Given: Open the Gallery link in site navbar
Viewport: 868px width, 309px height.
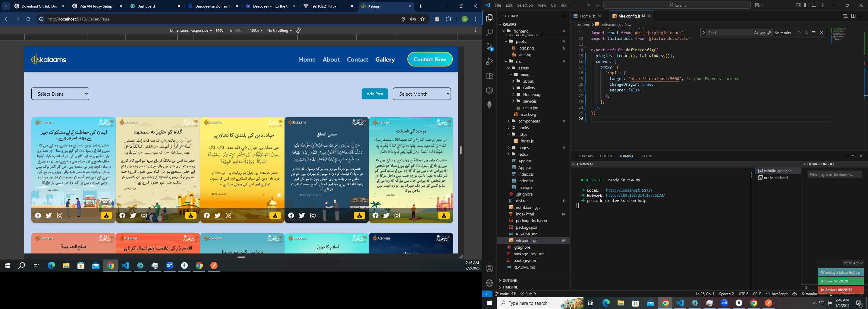Looking at the screenshot, I should tap(385, 59).
